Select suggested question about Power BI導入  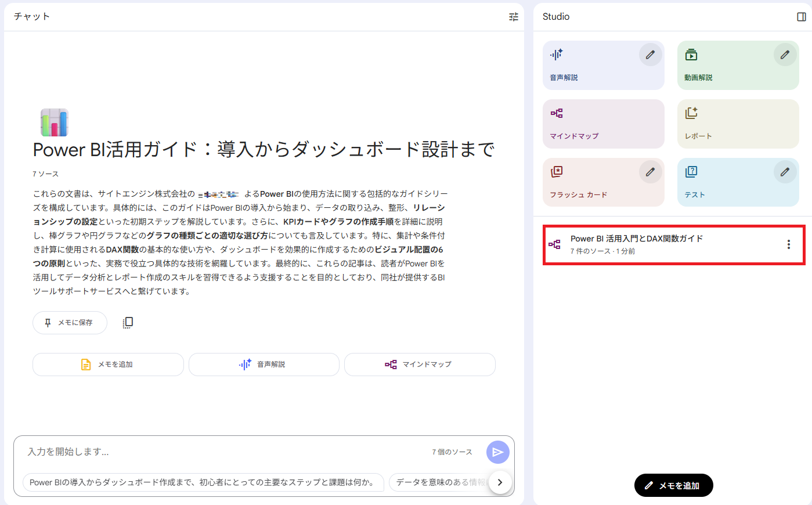point(203,482)
